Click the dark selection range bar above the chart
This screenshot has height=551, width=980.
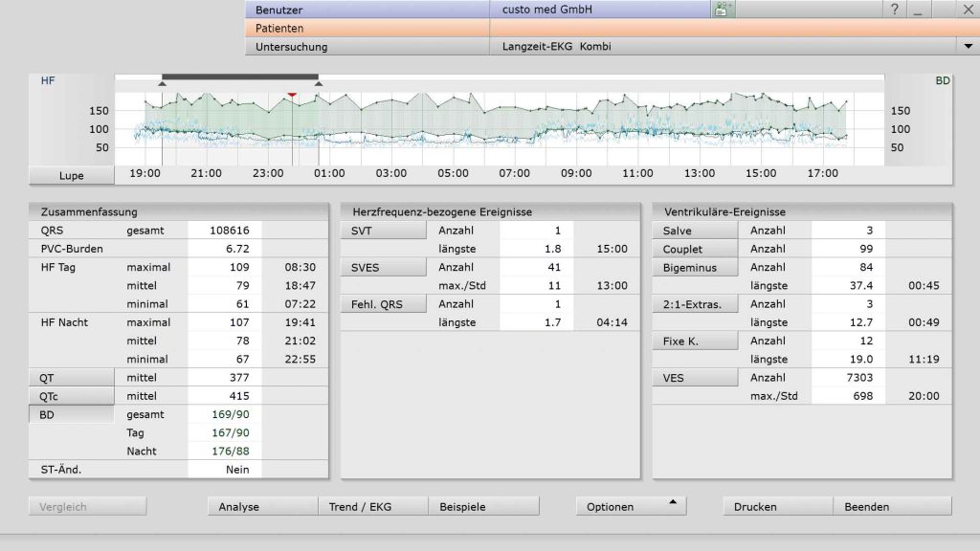pyautogui.click(x=240, y=77)
